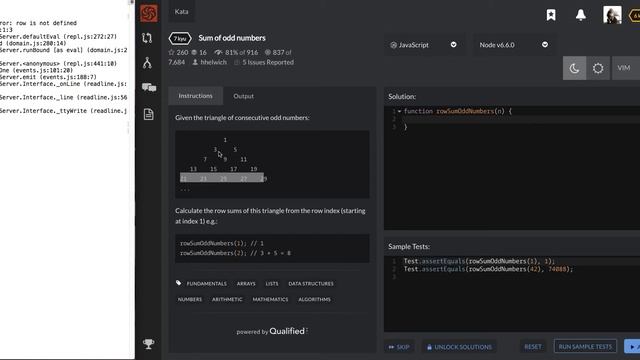
Task: Click the ALGORITHMS tag
Action: pos(314,300)
